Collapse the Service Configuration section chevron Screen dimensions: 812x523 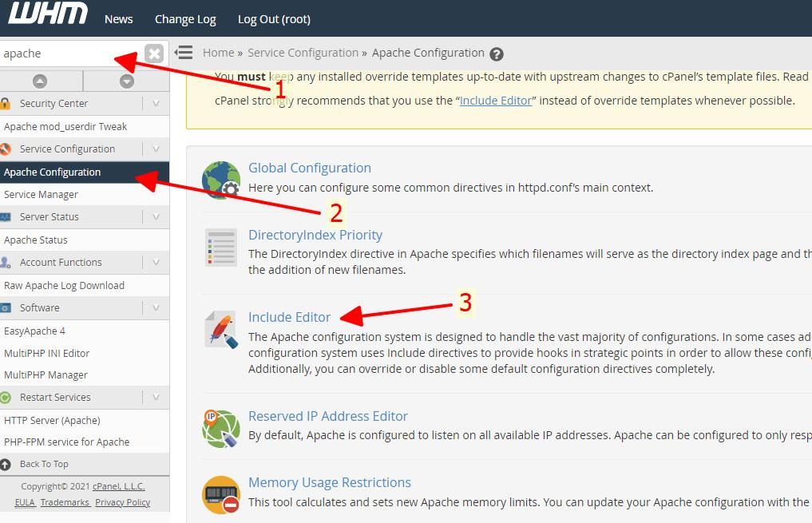[156, 149]
